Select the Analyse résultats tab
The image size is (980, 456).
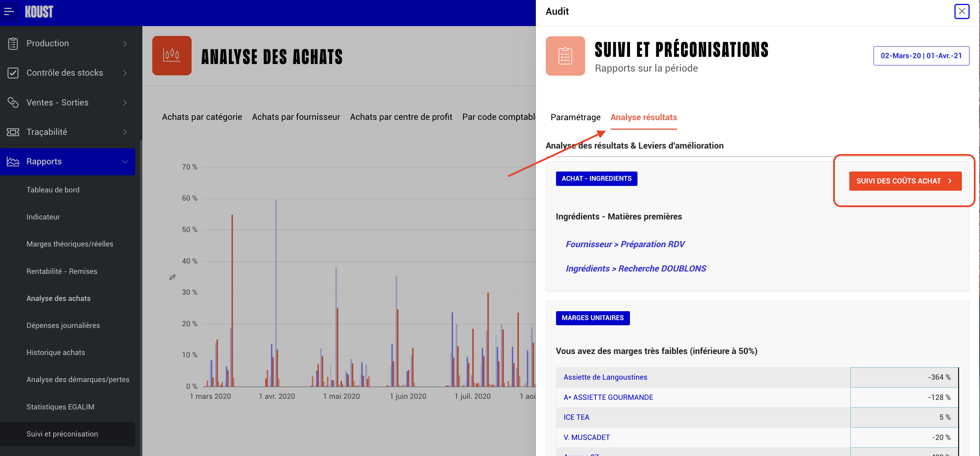643,117
